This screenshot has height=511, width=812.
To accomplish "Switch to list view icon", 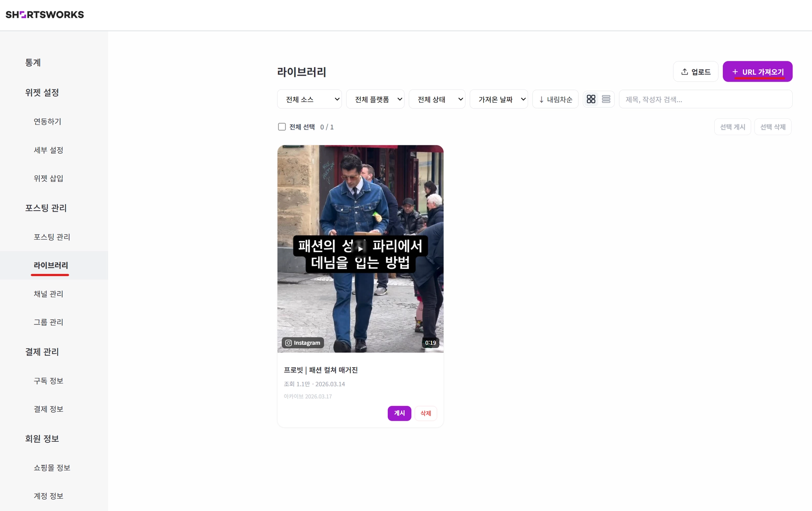I will (x=606, y=99).
